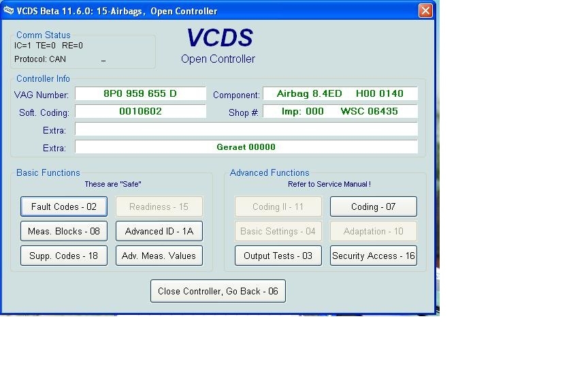Click the Comm Status text IC=1 TE=0 RE=0

[48, 46]
